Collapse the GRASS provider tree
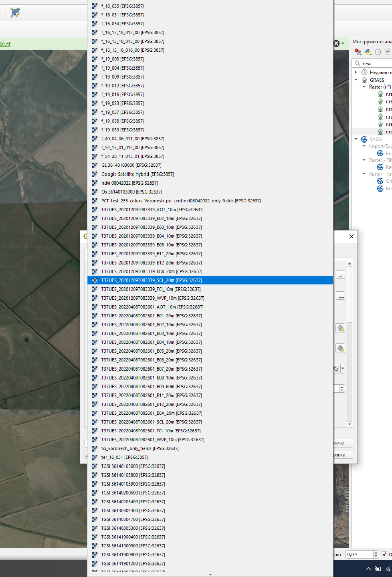Image resolution: width=392 pixels, height=577 pixels. point(356,80)
